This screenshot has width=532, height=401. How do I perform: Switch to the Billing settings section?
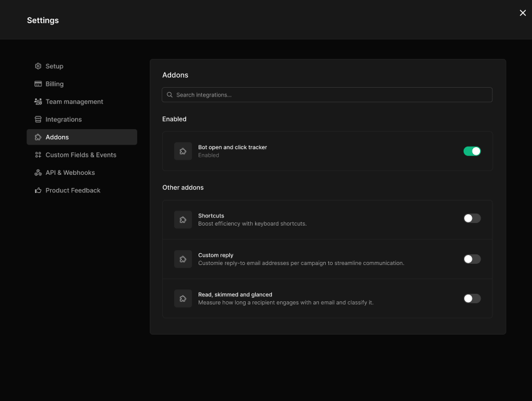pos(55,83)
